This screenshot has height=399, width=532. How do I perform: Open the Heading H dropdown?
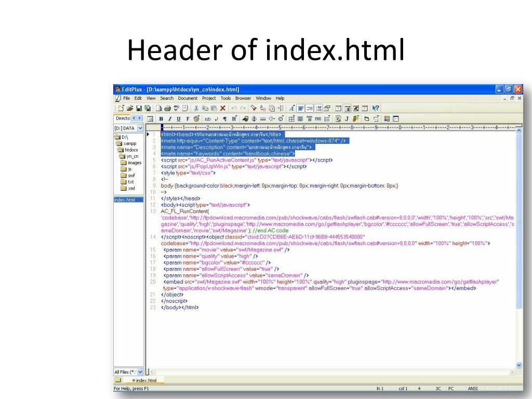click(x=234, y=119)
